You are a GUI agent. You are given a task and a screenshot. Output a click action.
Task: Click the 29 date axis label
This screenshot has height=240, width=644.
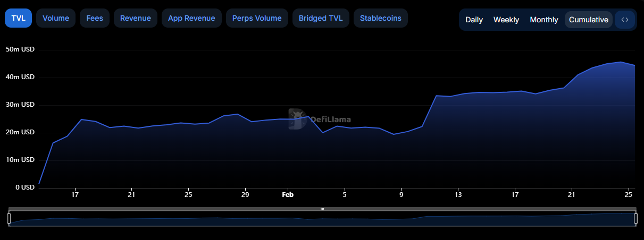point(245,195)
